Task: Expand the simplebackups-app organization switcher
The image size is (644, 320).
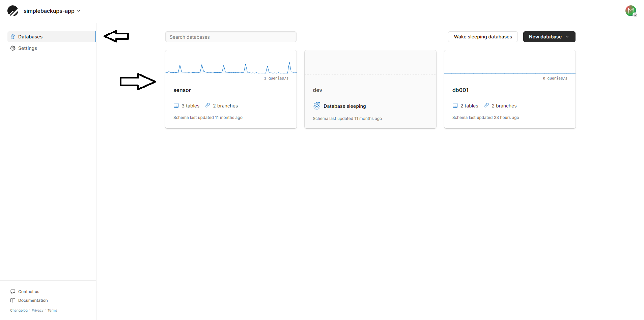Action: [52, 11]
